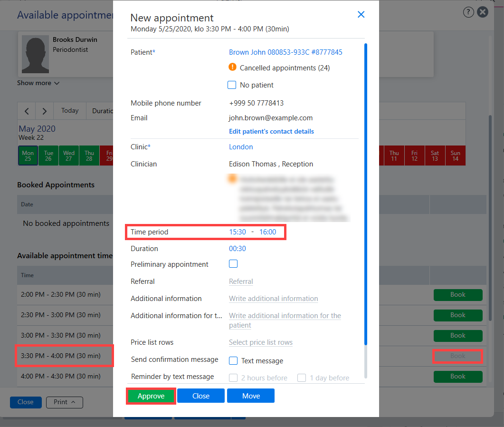The image size is (504, 427).
Task: Select Sun 14 in calendar strip
Action: pos(456,156)
